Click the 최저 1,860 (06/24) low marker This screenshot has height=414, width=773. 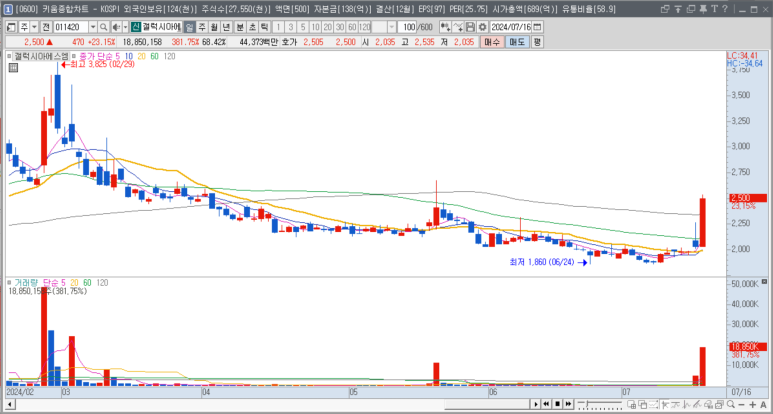click(x=548, y=263)
